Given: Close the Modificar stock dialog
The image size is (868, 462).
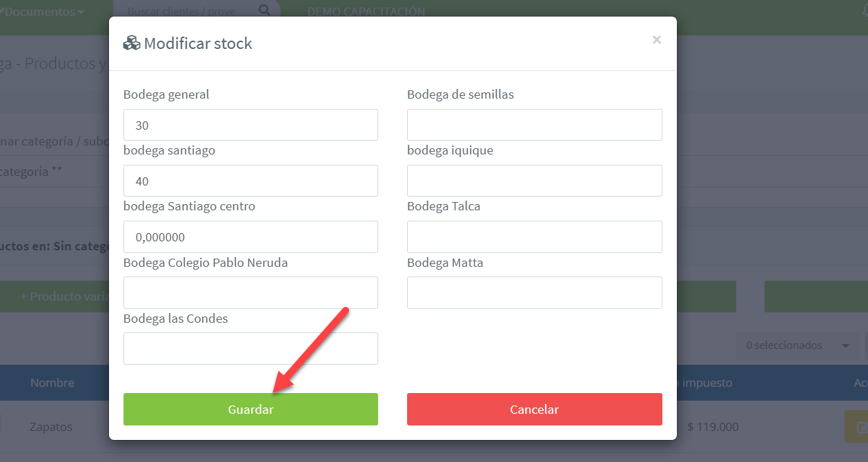Looking at the screenshot, I should click(x=656, y=40).
